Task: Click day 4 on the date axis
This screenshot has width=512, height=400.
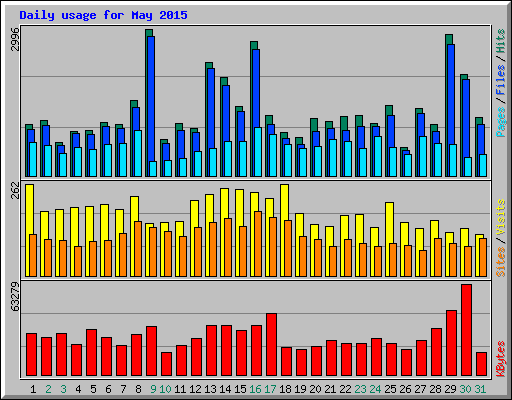Action: click(x=78, y=389)
